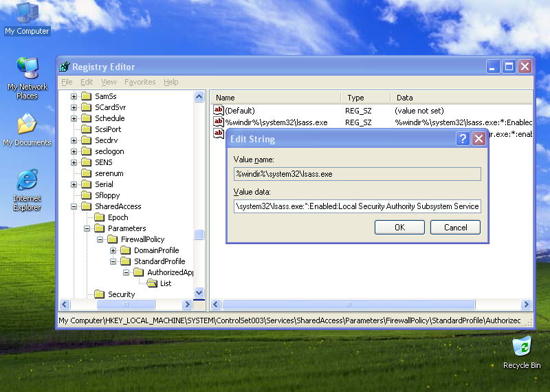
Task: Click the open List folder icon
Action: point(152,283)
